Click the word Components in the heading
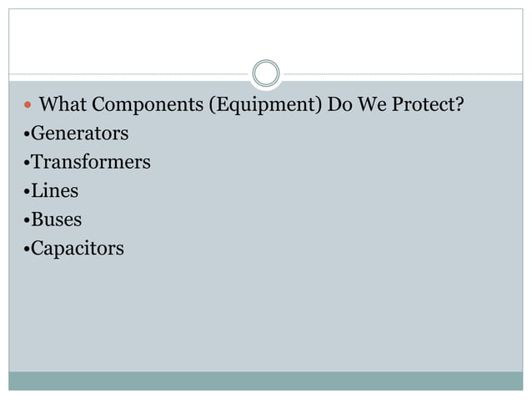The height and width of the screenshot is (399, 532). [x=148, y=105]
